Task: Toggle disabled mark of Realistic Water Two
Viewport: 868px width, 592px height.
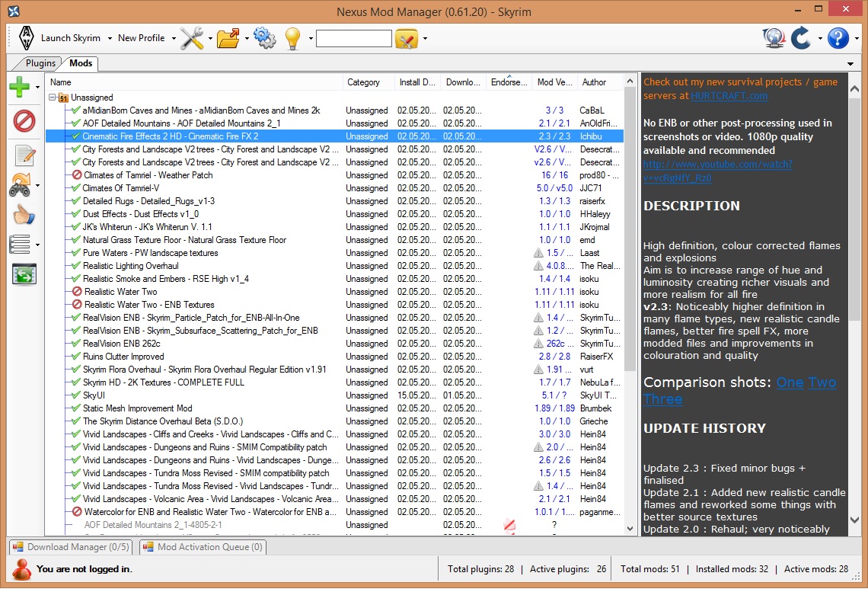Action: point(77,291)
